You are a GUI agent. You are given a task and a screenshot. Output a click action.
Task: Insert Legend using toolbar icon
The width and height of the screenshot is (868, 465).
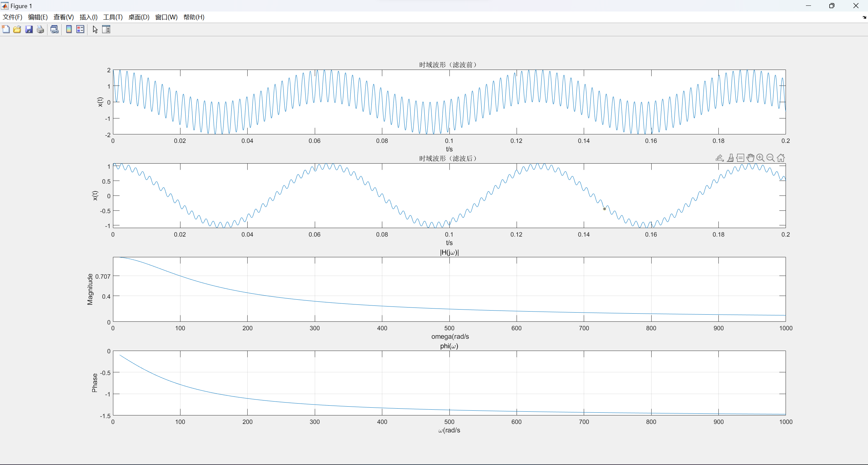coord(80,30)
